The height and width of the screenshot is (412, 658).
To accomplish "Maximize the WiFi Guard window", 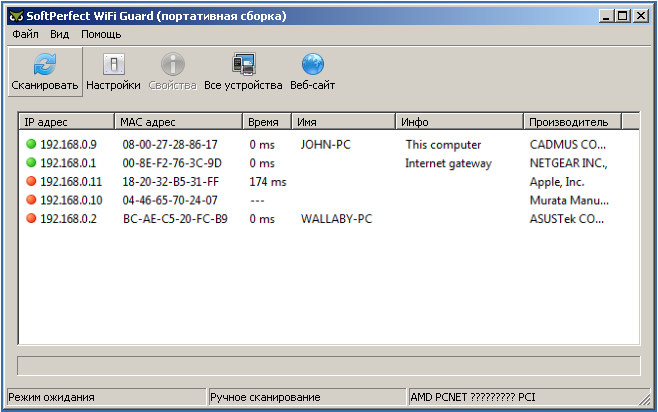I will coord(623,16).
